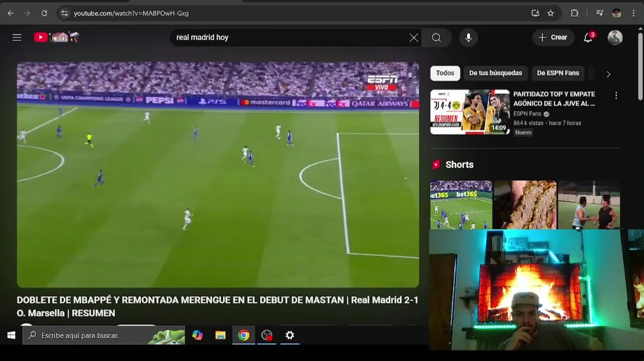This screenshot has height=361, width=644.
Task: Open Settings gear in taskbar
Action: (x=290, y=335)
